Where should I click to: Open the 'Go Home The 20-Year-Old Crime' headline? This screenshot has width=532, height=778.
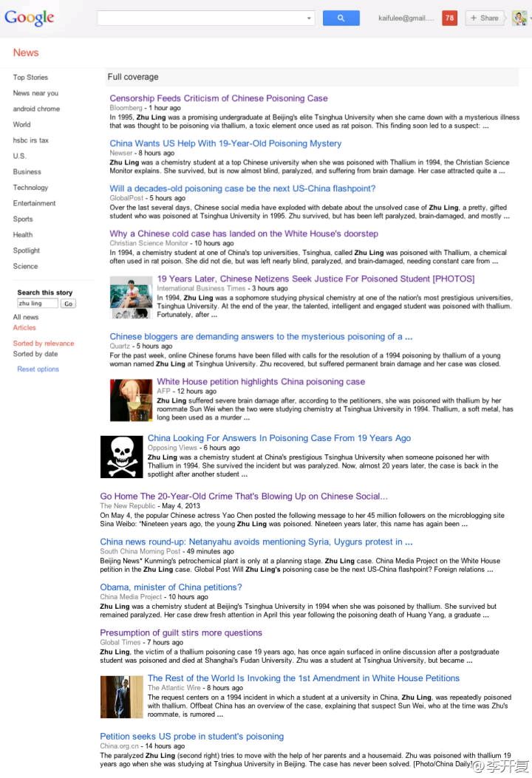pyautogui.click(x=244, y=497)
